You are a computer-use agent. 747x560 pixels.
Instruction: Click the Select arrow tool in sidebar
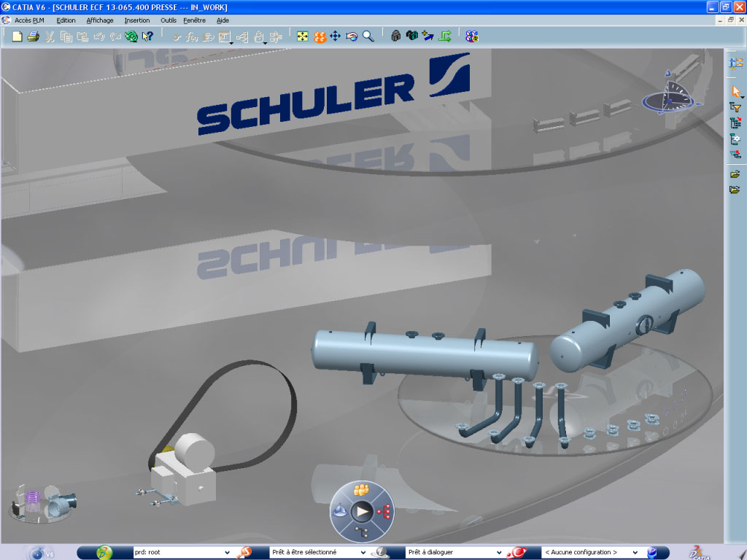[x=735, y=91]
